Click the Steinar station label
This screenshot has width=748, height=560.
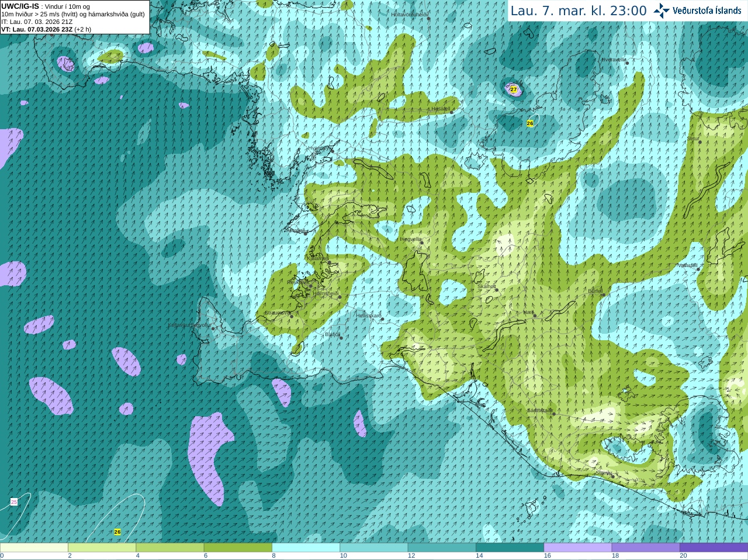[x=604, y=473]
